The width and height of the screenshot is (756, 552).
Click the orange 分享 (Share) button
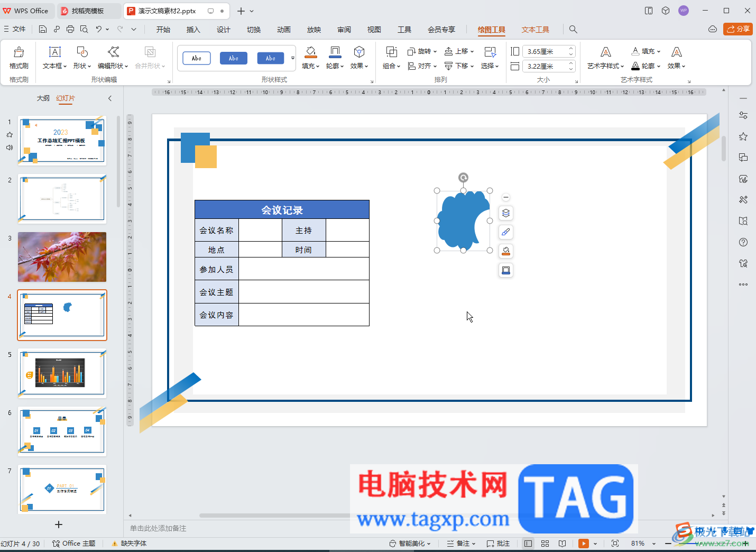point(738,29)
